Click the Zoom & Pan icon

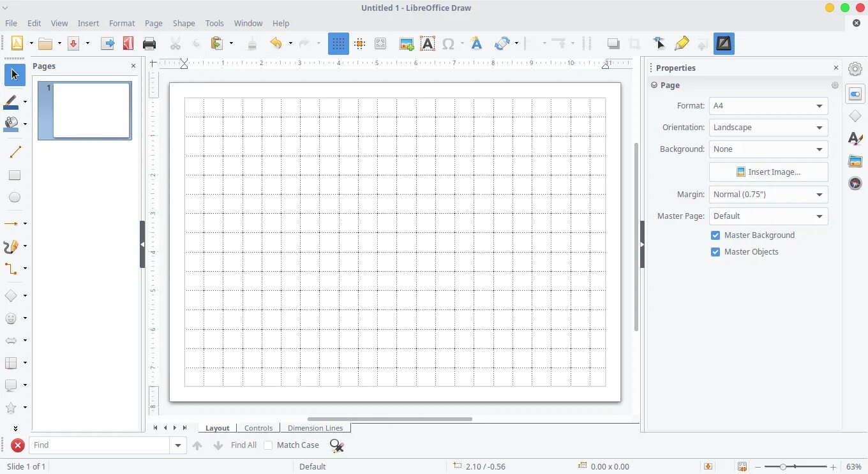380,43
